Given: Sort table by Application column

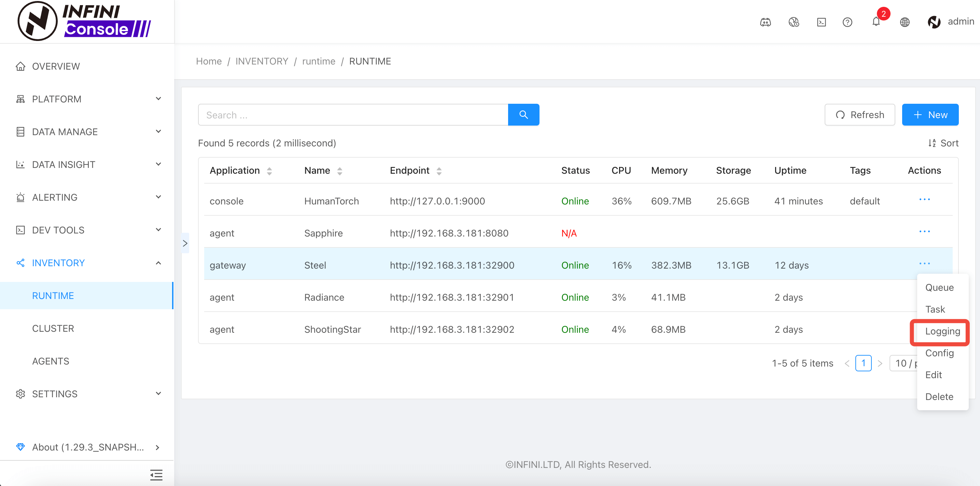Looking at the screenshot, I should pyautogui.click(x=269, y=171).
